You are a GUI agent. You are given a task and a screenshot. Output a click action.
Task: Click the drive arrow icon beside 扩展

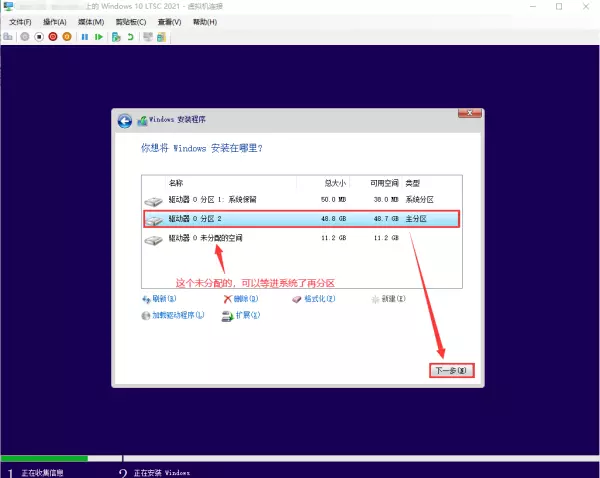pyautogui.click(x=227, y=316)
